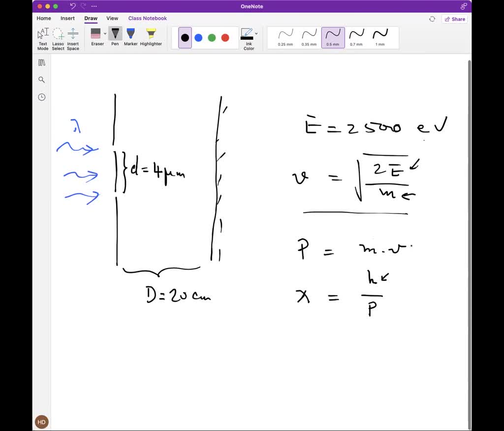Expand the notebooks list in sidebar
Screen dimensions: 504x431
41,62
